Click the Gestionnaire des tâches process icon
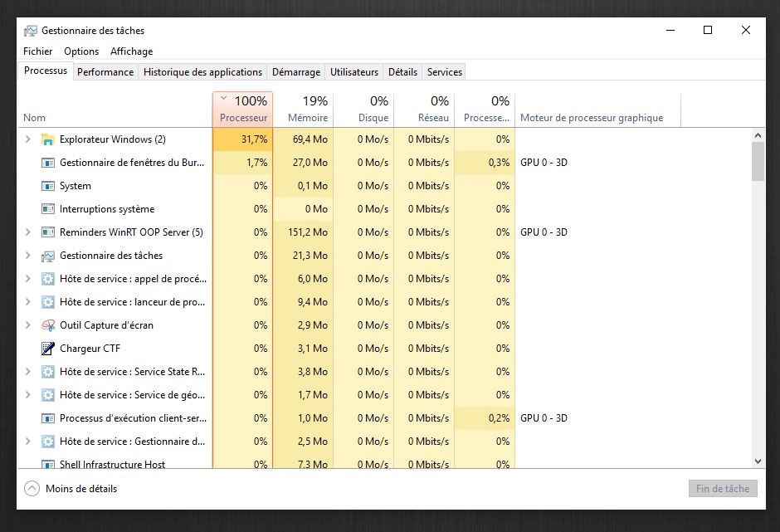Viewport: 780px width, 532px height. pyautogui.click(x=48, y=256)
